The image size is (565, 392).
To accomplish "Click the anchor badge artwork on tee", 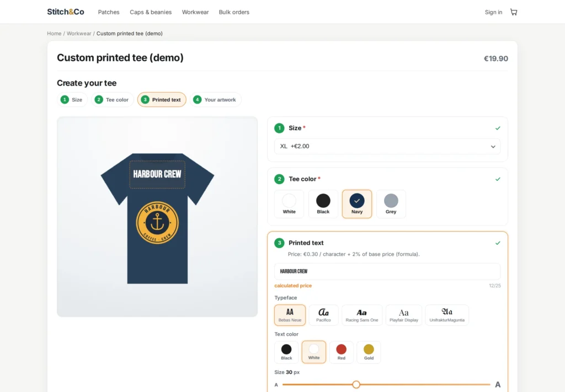I will pyautogui.click(x=157, y=223).
